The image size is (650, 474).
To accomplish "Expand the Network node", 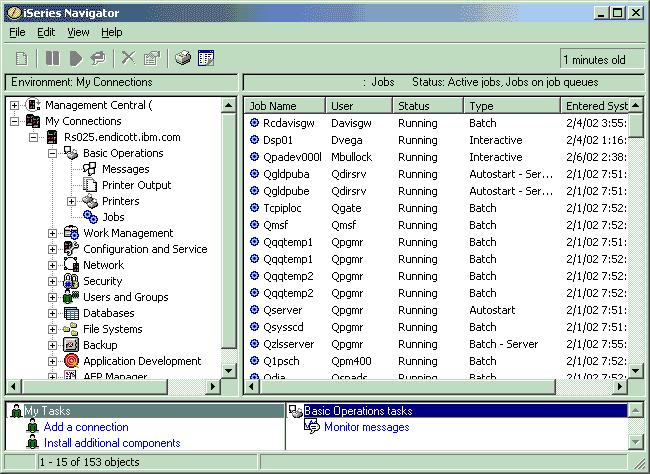I will point(52,265).
